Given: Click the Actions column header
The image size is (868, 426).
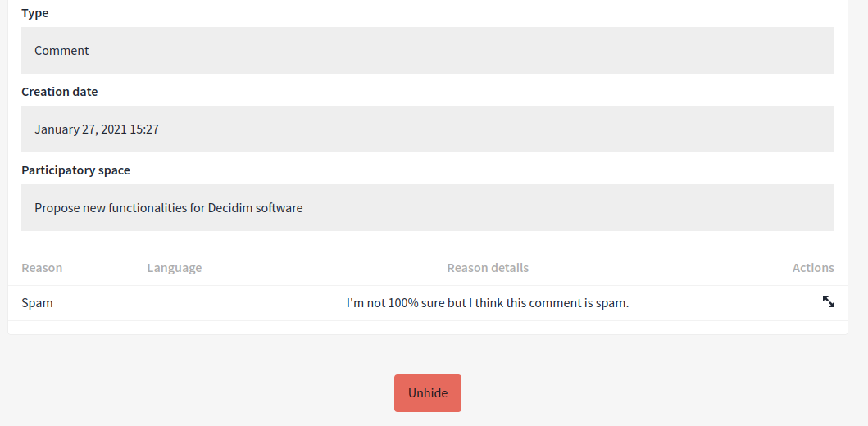Looking at the screenshot, I should [x=813, y=268].
